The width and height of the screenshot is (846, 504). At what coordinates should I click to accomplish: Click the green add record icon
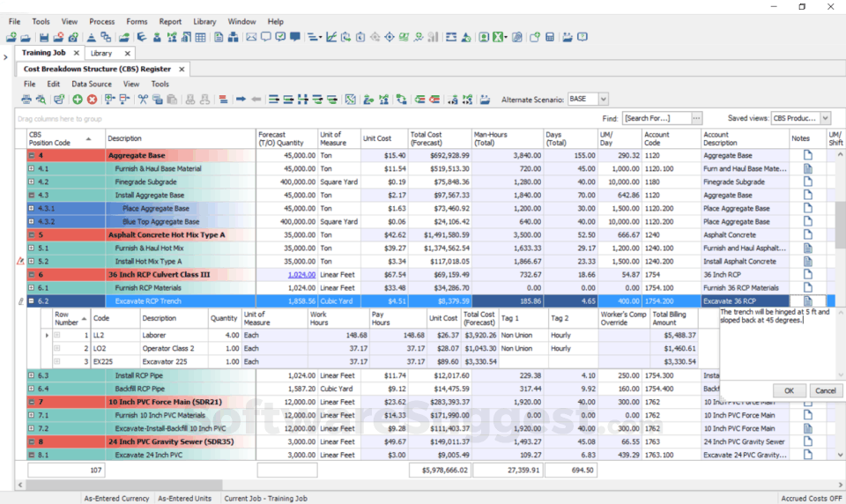(x=78, y=100)
